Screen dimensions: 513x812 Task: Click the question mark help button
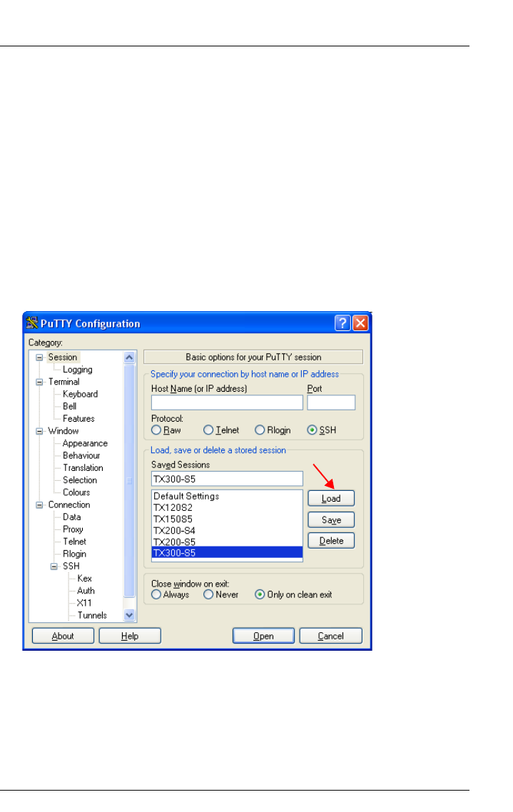[342, 323]
